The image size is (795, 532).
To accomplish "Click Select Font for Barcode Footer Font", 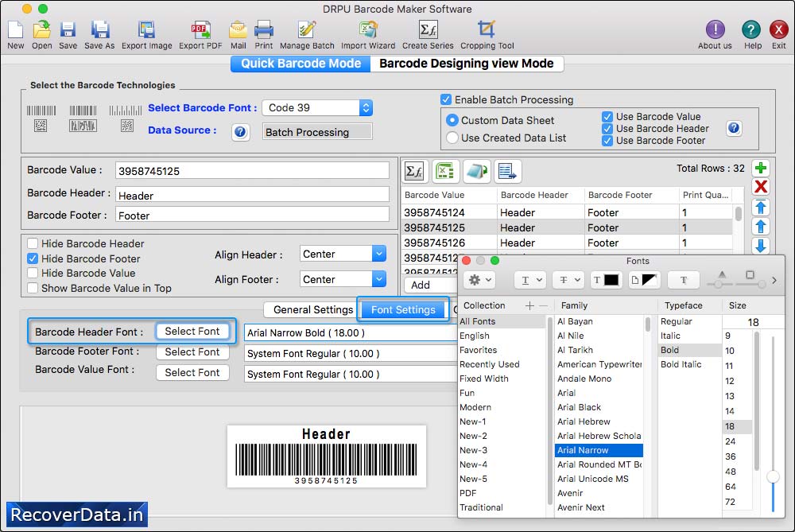I will [192, 352].
